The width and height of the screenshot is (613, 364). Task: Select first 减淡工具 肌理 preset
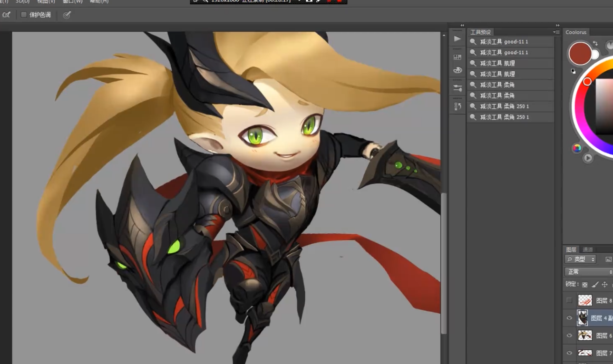510,63
